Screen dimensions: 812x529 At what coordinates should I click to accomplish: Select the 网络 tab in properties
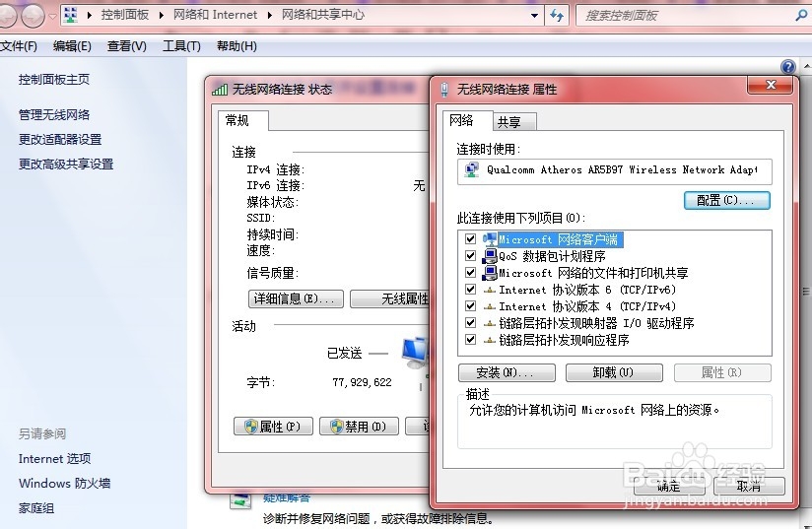click(x=466, y=120)
